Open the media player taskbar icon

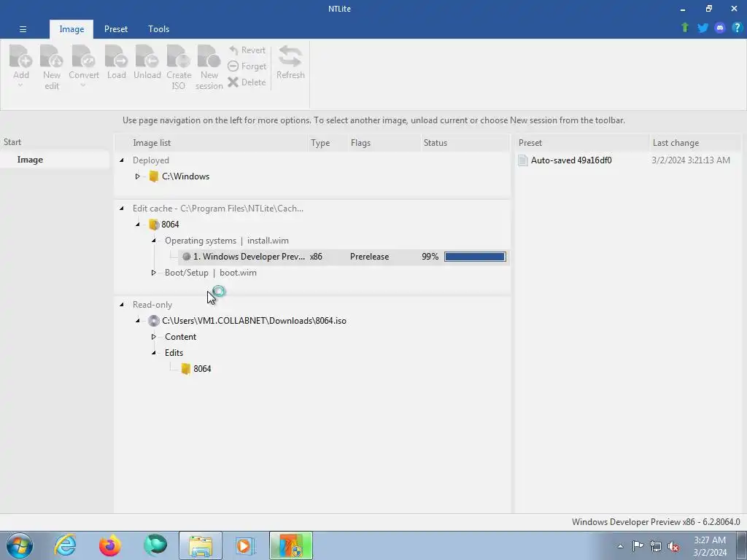point(245,545)
